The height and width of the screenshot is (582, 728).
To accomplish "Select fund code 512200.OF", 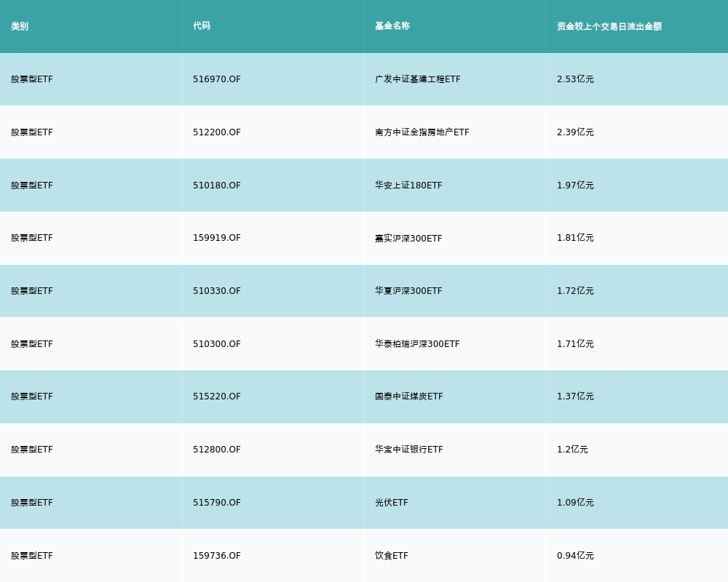I will click(x=217, y=132).
